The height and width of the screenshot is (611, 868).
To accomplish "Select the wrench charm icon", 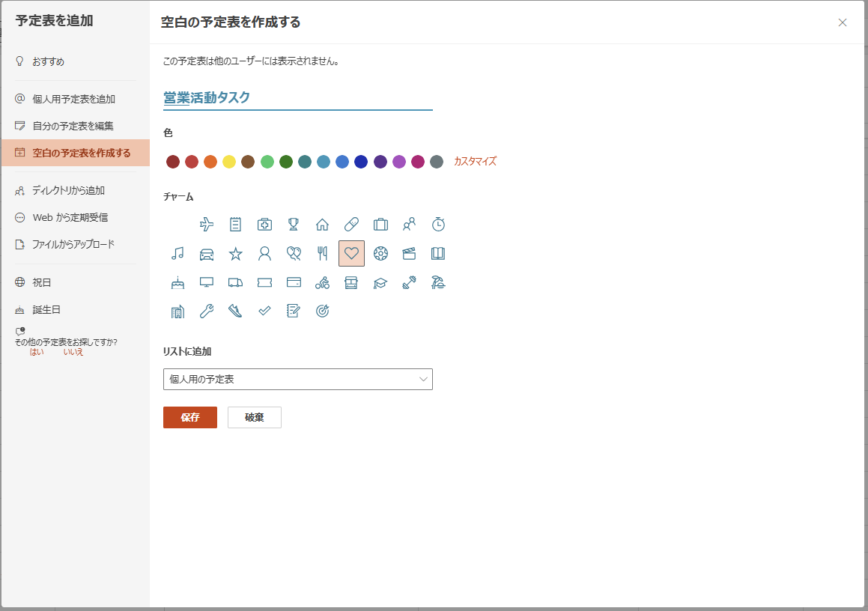I will pos(206,311).
